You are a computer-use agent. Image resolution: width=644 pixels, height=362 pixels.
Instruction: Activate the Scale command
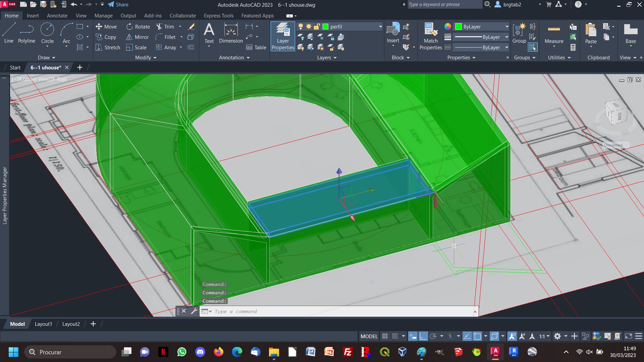coord(136,47)
